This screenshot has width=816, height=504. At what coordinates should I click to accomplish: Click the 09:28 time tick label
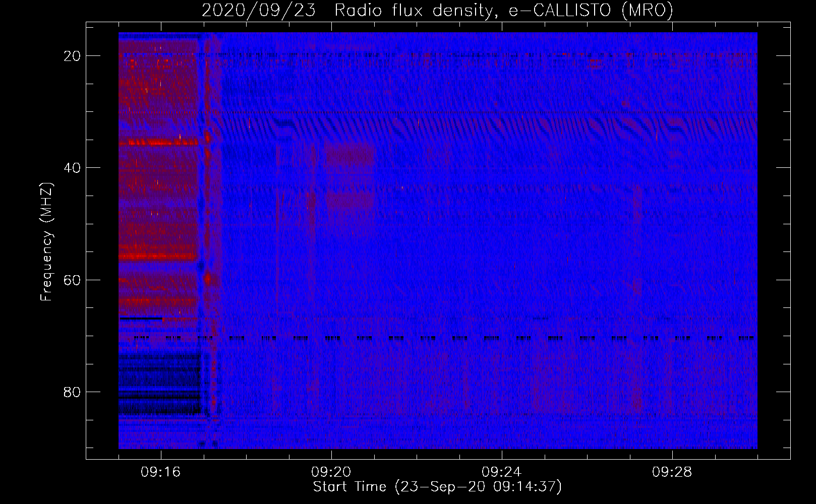coord(672,472)
